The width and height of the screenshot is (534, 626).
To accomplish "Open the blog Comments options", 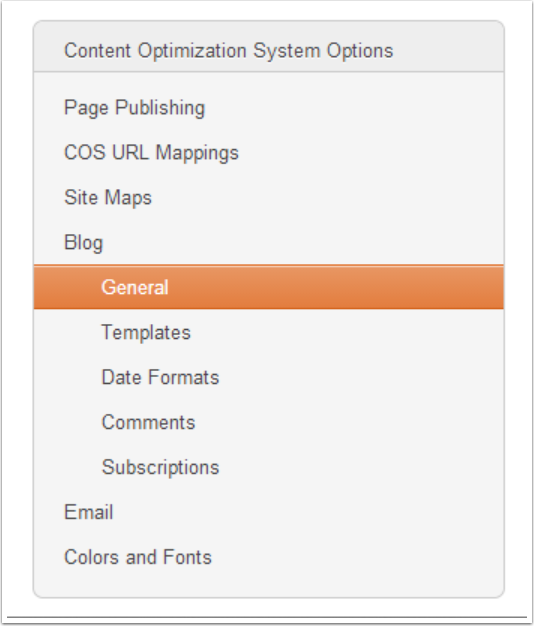I will click(x=148, y=422).
